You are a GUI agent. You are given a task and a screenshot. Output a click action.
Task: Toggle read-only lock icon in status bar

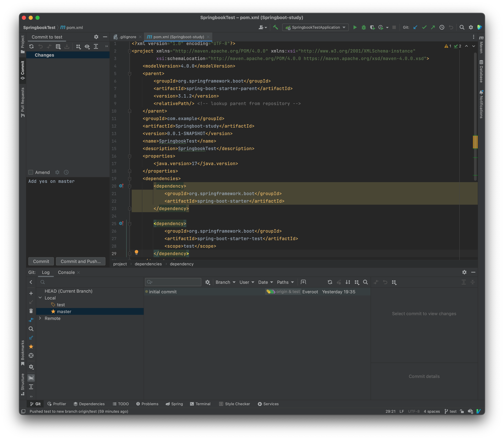462,411
